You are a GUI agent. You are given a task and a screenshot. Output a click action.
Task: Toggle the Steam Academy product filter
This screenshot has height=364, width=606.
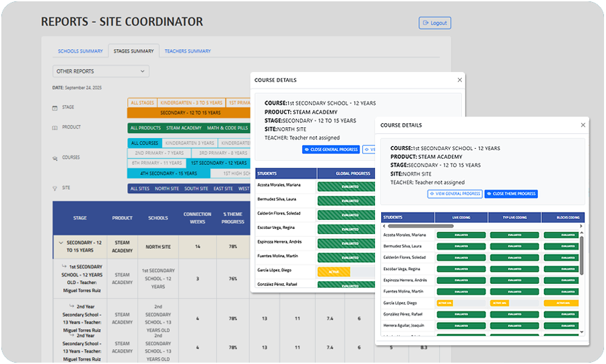184,128
